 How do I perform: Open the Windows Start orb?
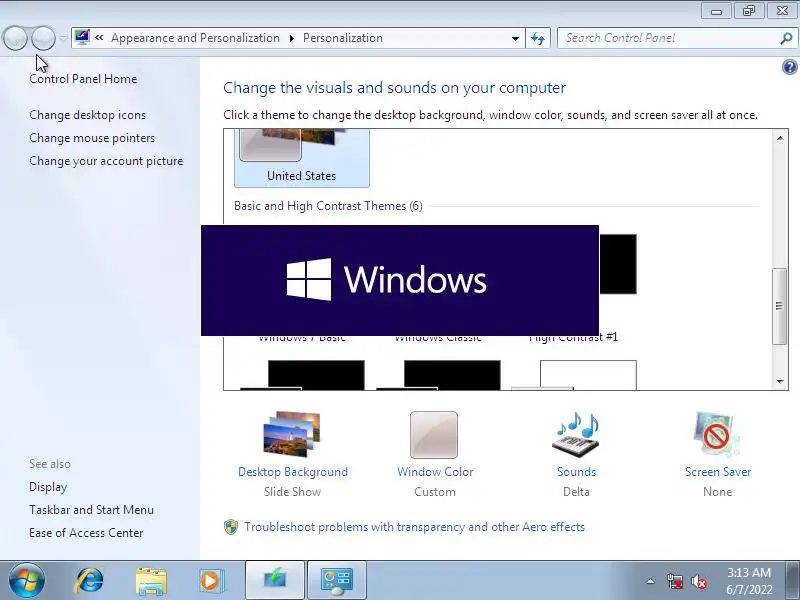coord(26,580)
